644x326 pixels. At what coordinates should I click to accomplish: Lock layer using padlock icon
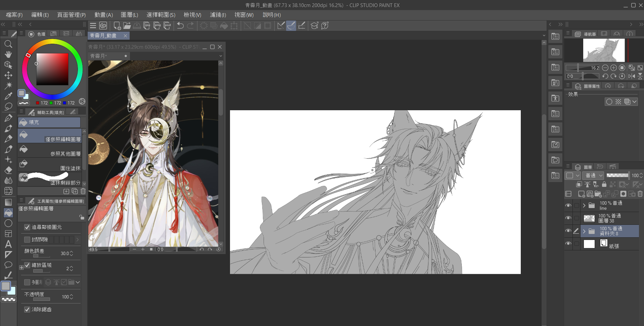pos(604,184)
